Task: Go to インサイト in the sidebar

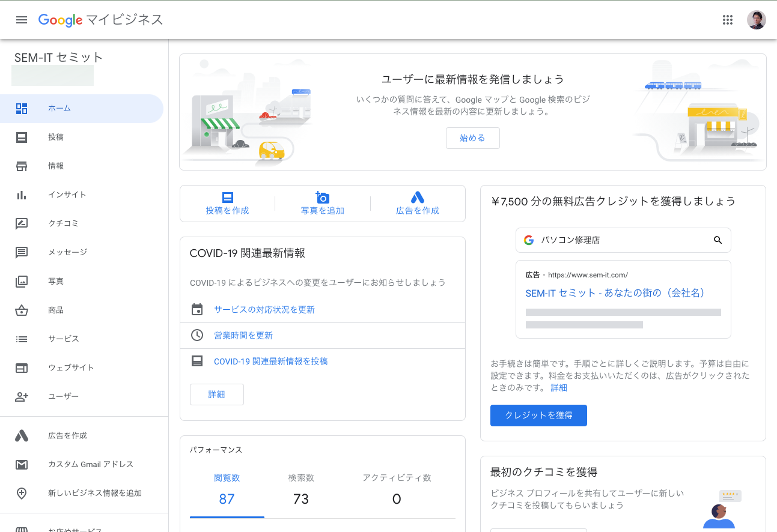Action: click(x=82, y=195)
